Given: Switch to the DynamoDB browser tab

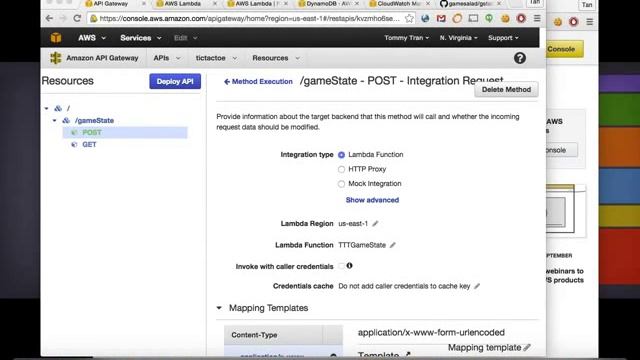Looking at the screenshot, I should 329,4.
